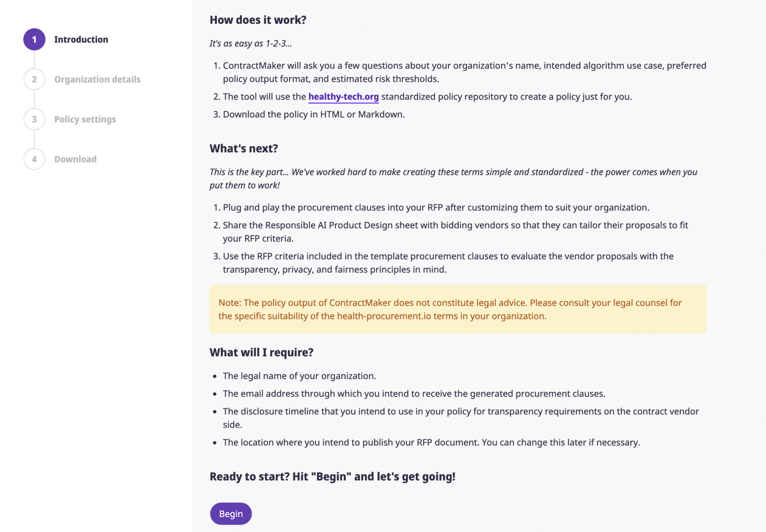Select the Introduction step label
This screenshot has height=532, width=766.
(x=81, y=40)
